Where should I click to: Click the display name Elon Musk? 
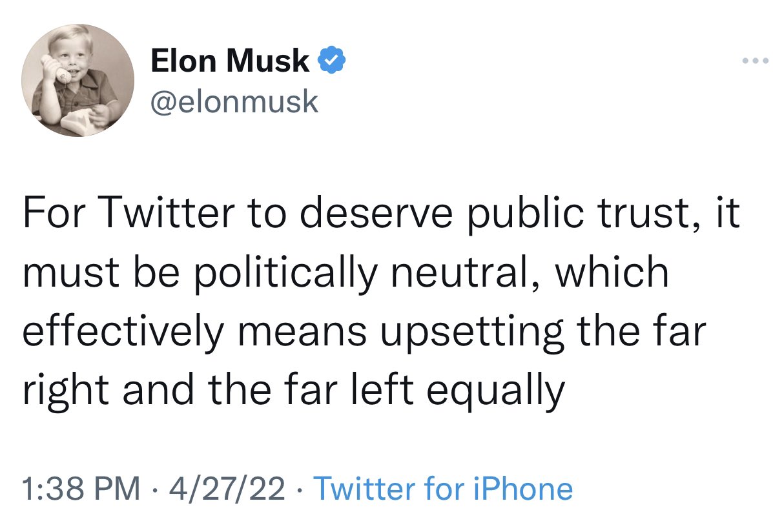click(231, 61)
